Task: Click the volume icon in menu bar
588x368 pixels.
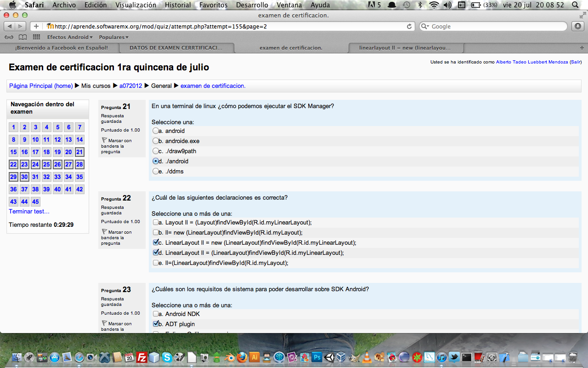Action: pos(447,5)
